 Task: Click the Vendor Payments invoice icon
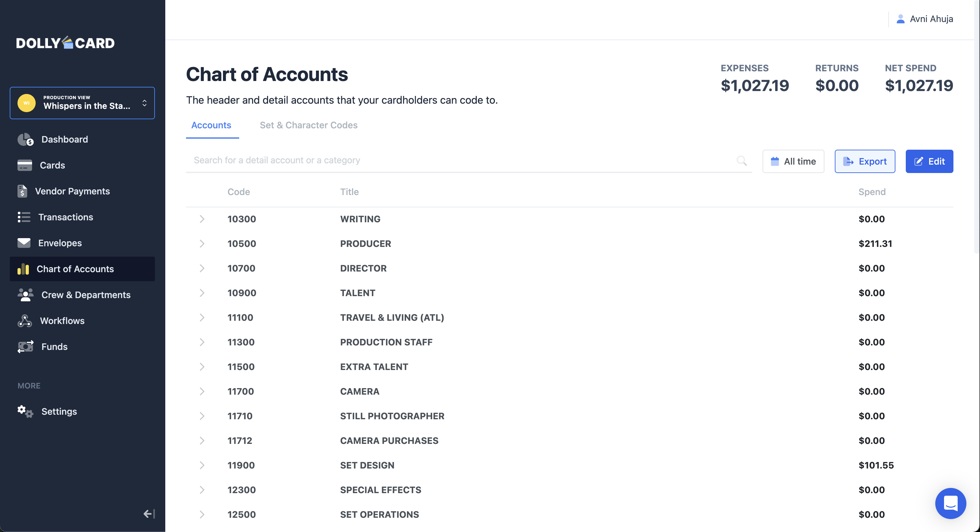[22, 191]
